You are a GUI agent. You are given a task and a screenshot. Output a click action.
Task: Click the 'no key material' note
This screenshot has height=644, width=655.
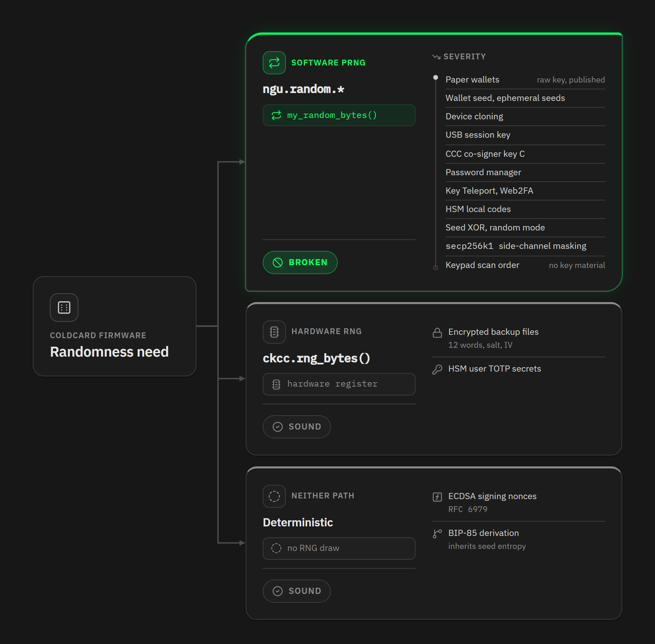point(577,265)
